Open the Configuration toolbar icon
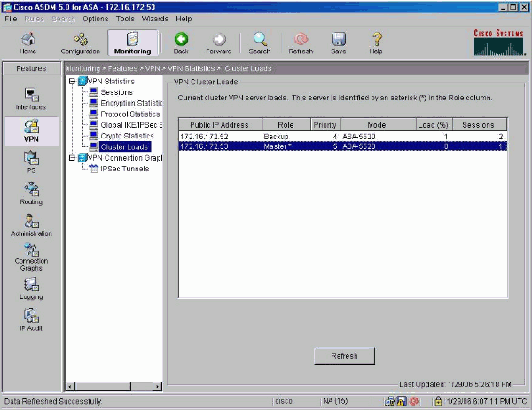This screenshot has height=410, width=532. (x=80, y=43)
